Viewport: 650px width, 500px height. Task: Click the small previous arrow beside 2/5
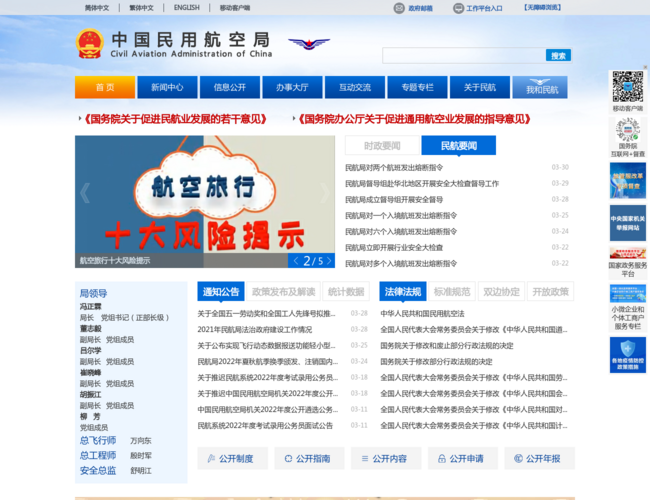point(296,261)
